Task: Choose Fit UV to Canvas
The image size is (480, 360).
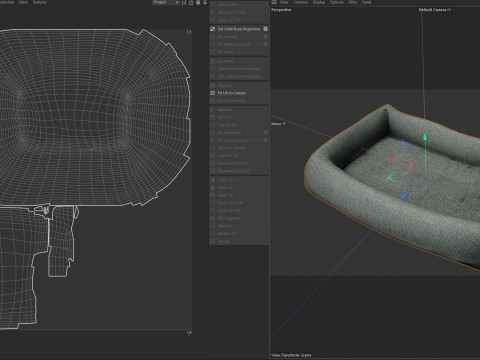Action: point(239,93)
